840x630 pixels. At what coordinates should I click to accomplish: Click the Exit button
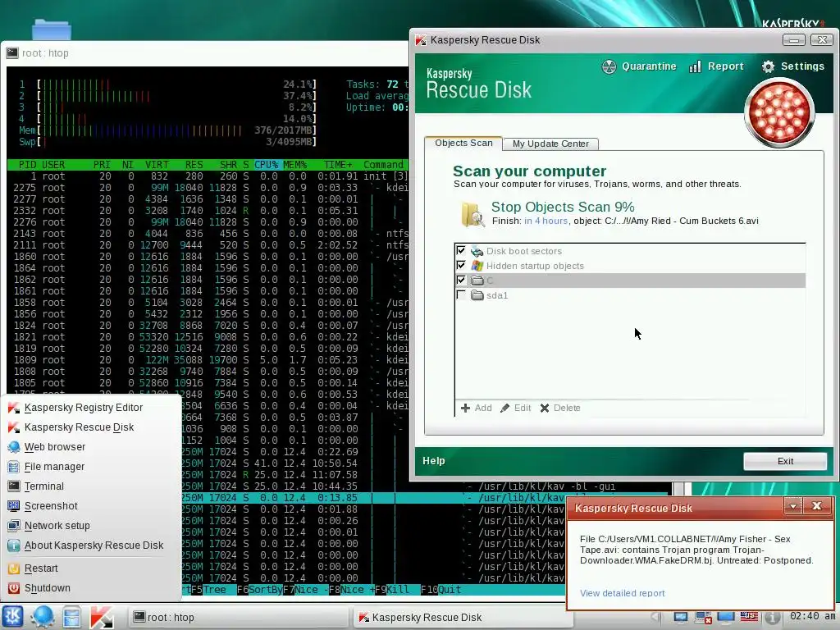785,461
